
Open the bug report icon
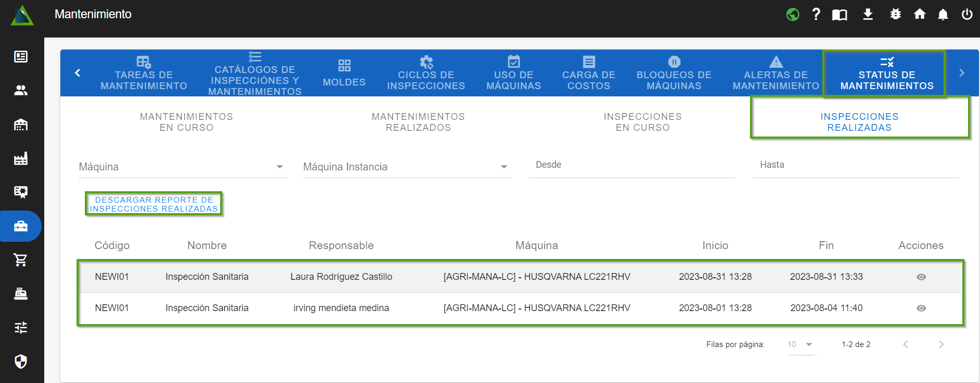click(x=895, y=15)
